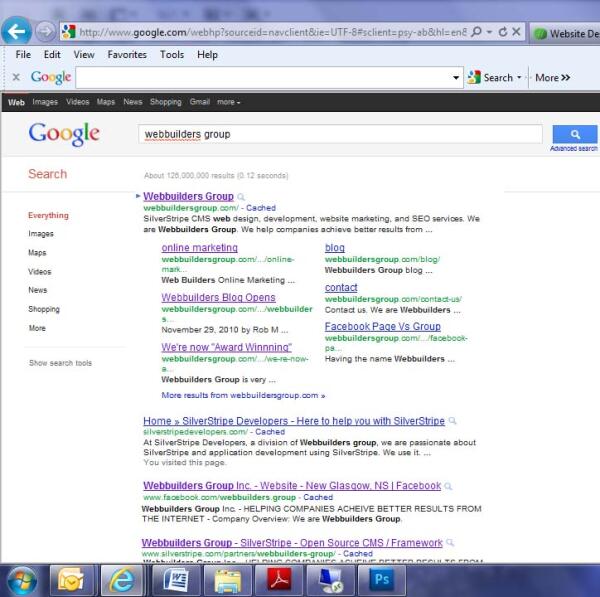Click preview magnifier beside Webbuilders Group result

[241, 197]
